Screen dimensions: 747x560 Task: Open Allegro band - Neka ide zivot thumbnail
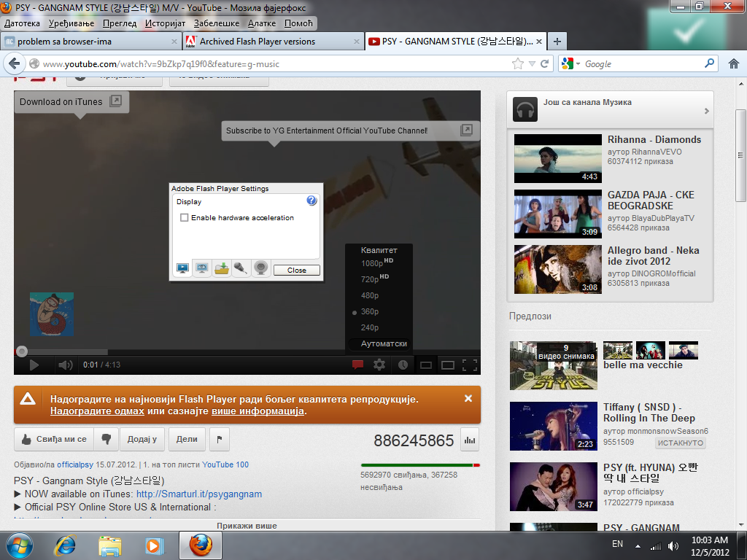(x=558, y=270)
